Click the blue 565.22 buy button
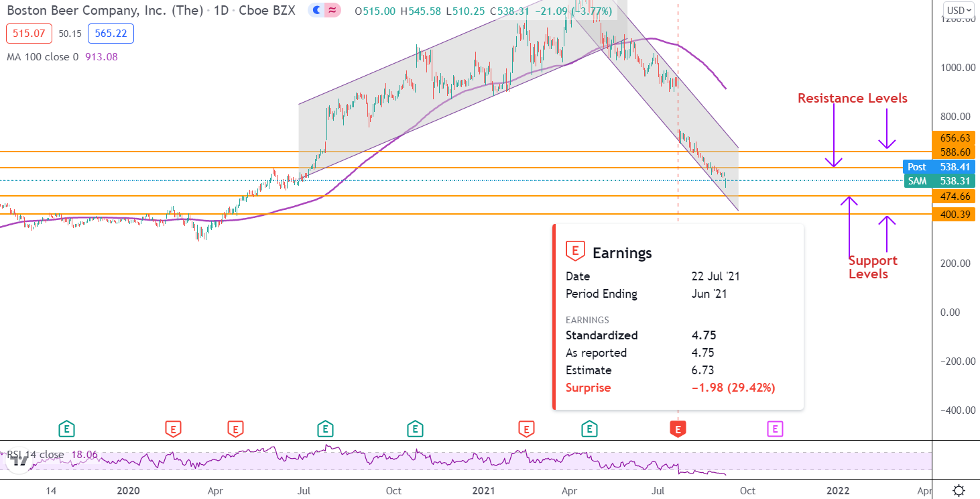This screenshot has width=980, height=499. pos(111,34)
